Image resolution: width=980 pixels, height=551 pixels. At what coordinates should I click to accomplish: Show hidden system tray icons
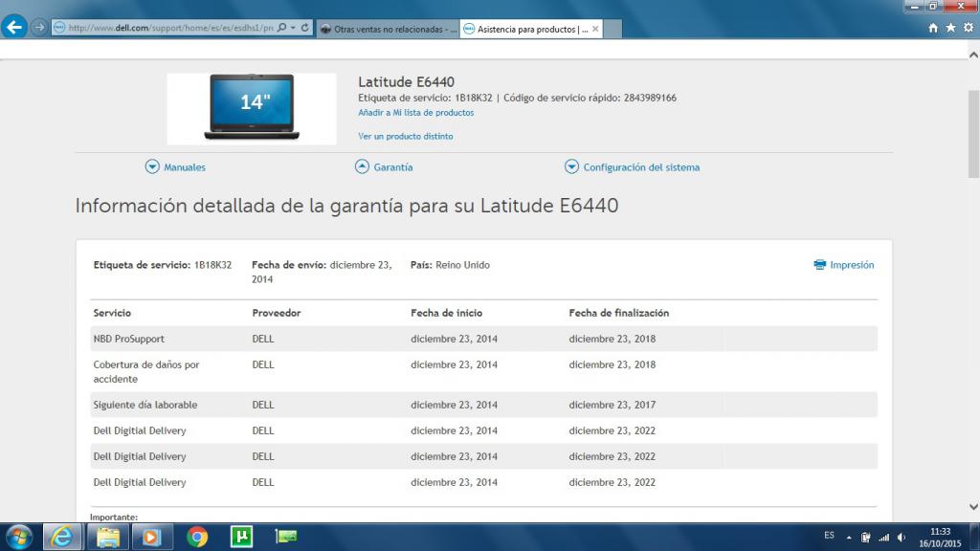849,538
